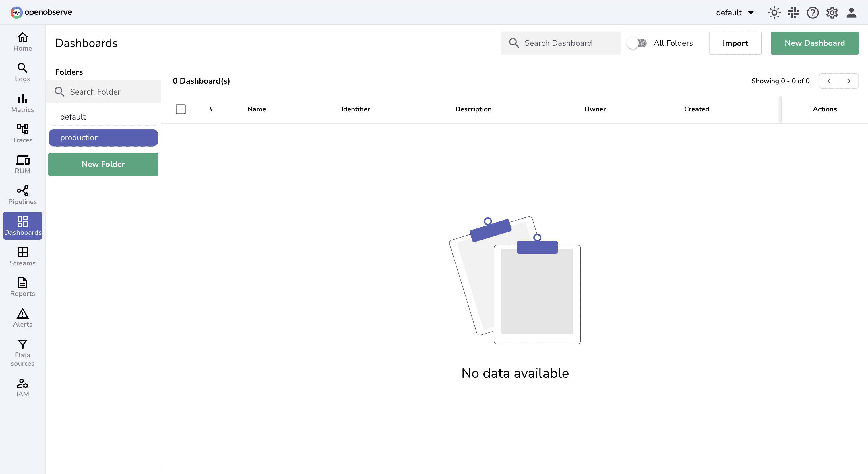The height and width of the screenshot is (474, 868).
Task: Check the select-all dashboards checkbox
Action: click(x=181, y=109)
